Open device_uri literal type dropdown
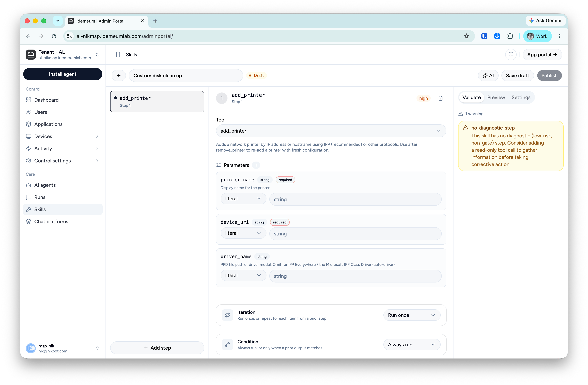Viewport: 588px width, 385px height. pos(243,233)
